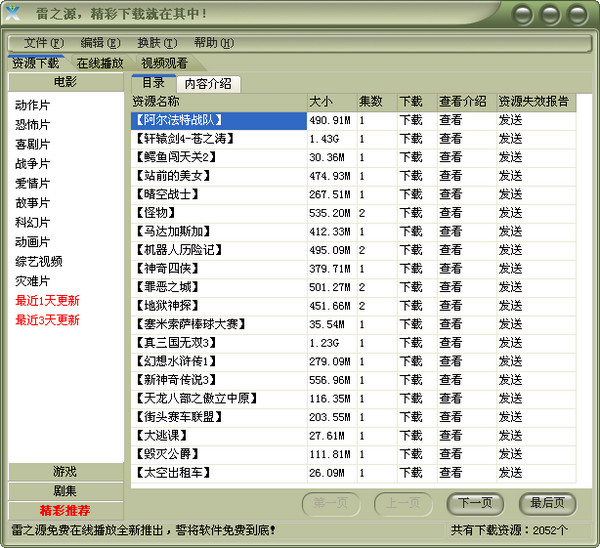Click 查看 for 怪物 row

tap(451, 213)
